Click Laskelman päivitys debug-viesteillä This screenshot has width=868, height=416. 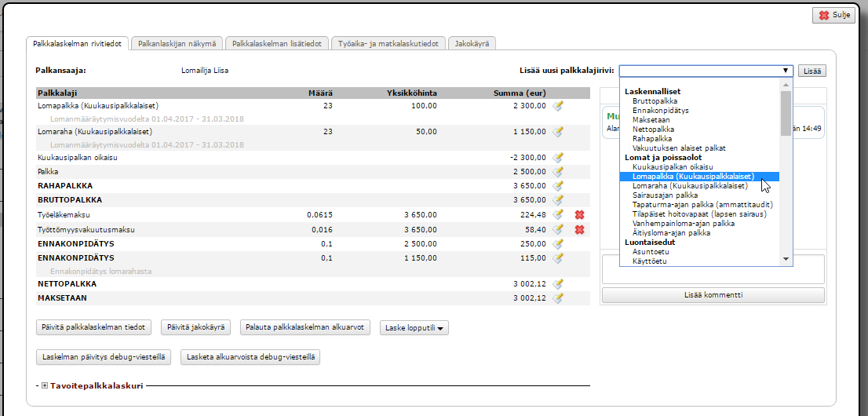104,356
